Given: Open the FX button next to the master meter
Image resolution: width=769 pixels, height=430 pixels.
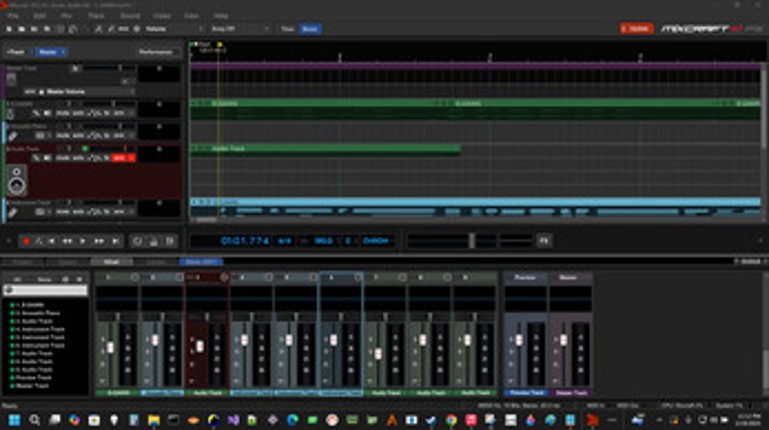Looking at the screenshot, I should coord(544,240).
